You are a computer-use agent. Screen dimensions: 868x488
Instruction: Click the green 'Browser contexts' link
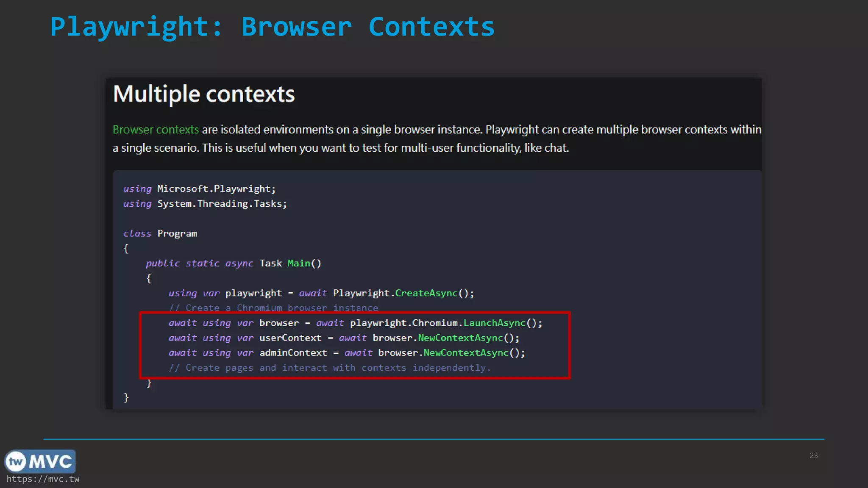[156, 130]
